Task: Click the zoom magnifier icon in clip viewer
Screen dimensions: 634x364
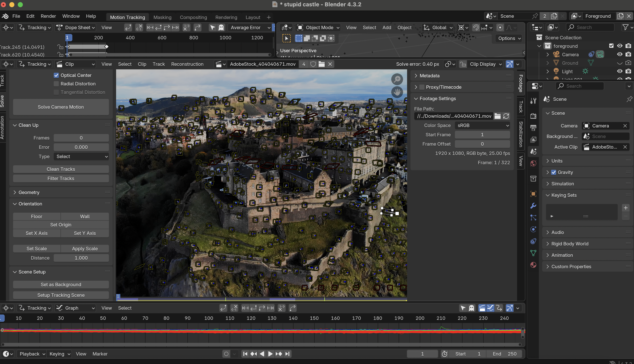Action: click(x=397, y=79)
